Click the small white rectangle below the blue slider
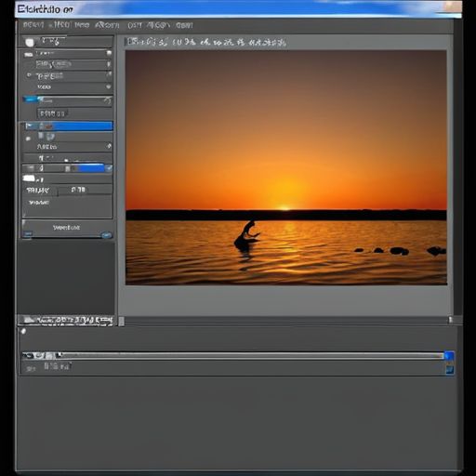Viewport: 476px width, 476px height. pos(29,178)
